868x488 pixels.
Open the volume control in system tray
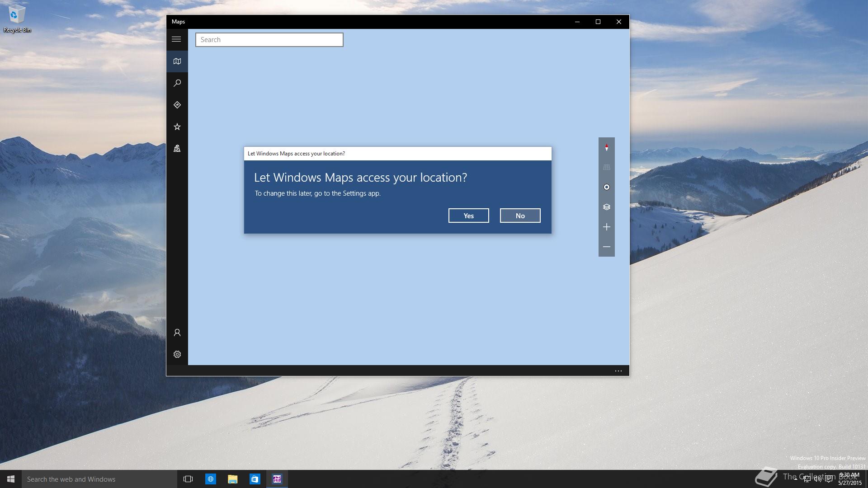(x=818, y=479)
